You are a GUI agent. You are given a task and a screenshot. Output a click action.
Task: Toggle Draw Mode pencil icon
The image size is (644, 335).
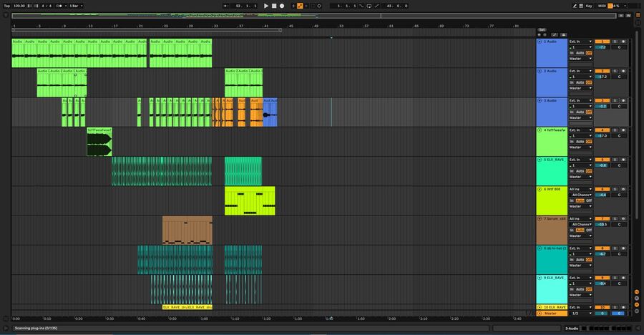tap(575, 6)
